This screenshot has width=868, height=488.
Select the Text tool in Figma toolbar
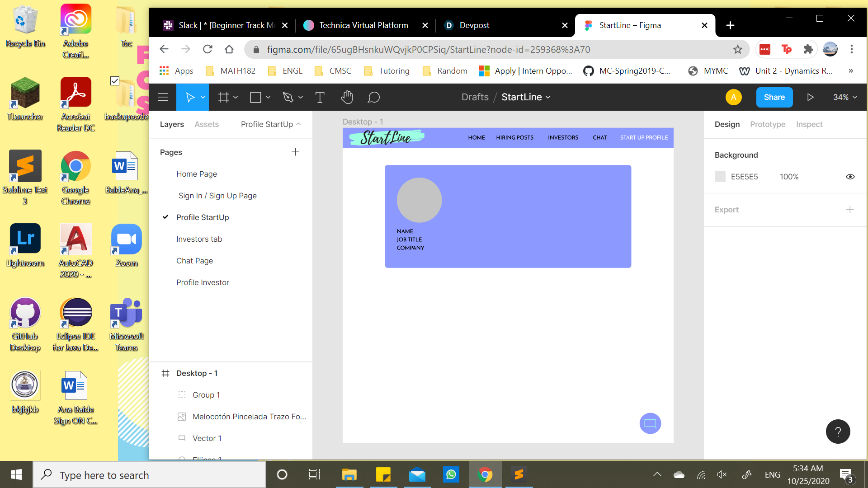(x=320, y=97)
